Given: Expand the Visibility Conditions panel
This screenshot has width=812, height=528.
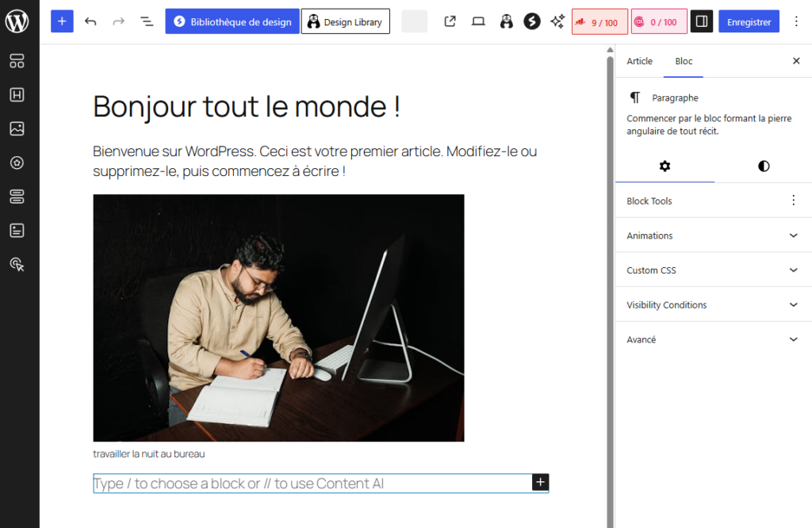Looking at the screenshot, I should [714, 305].
